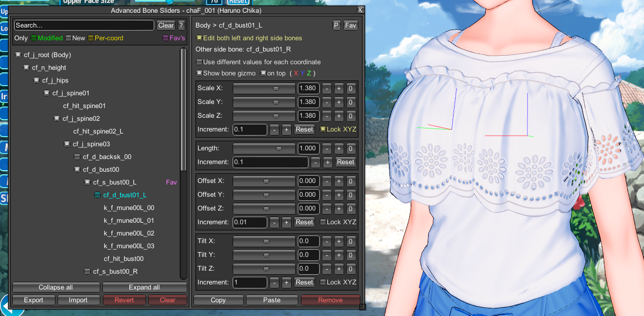Toggle the Fav's filter checkbox
Viewport: 644px width, 316px height.
click(165, 38)
